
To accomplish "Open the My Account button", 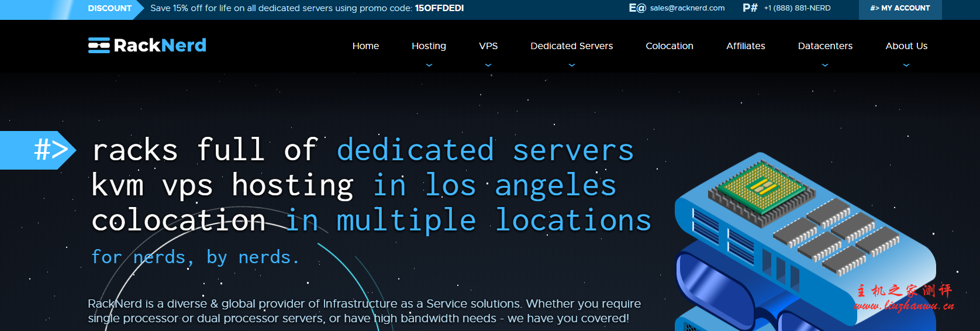I will pos(900,8).
